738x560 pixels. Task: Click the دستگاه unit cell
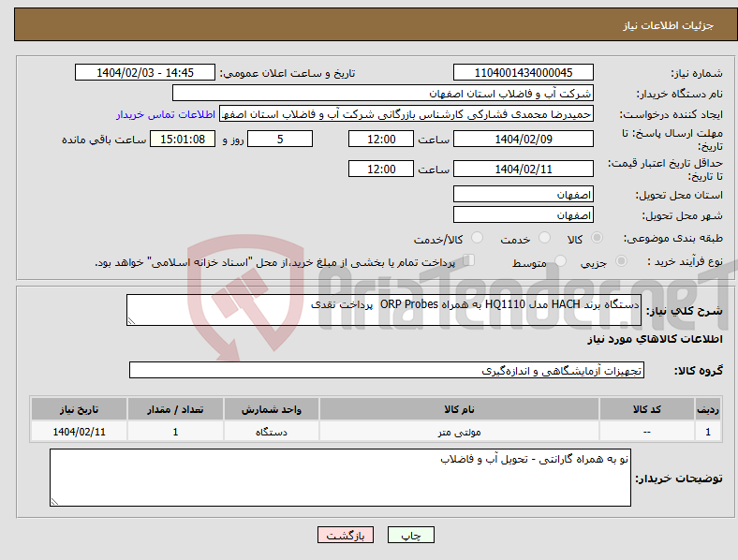click(x=272, y=432)
